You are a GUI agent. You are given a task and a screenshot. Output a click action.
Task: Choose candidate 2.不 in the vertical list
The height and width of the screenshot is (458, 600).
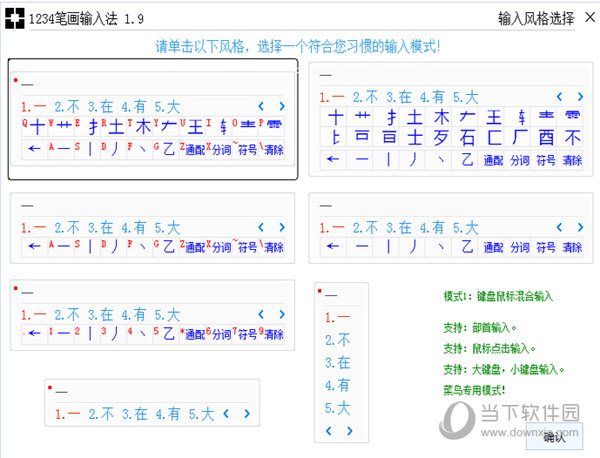[338, 340]
